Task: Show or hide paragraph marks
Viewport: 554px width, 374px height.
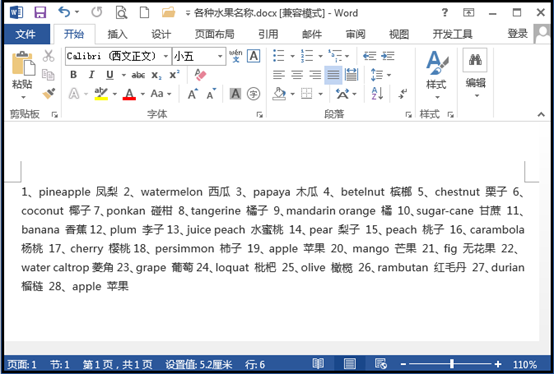Action: click(x=402, y=94)
